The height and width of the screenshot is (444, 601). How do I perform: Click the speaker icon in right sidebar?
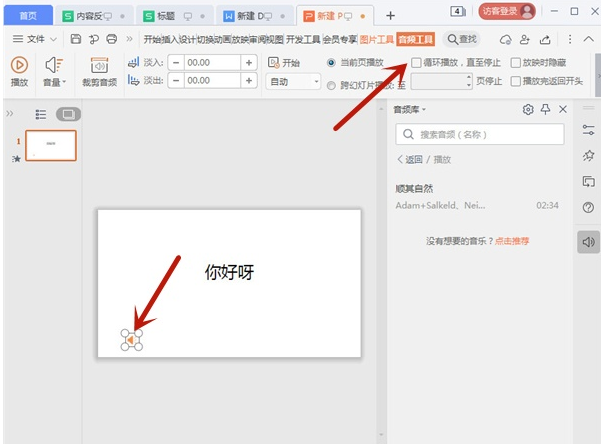coord(589,241)
